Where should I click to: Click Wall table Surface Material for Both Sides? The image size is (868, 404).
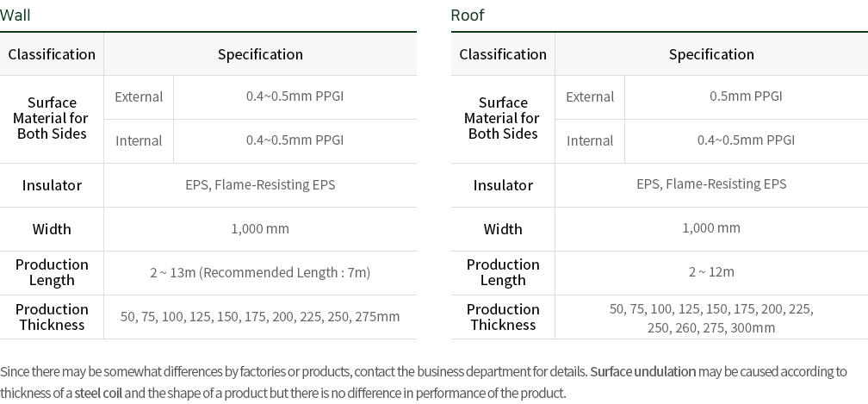[52, 118]
